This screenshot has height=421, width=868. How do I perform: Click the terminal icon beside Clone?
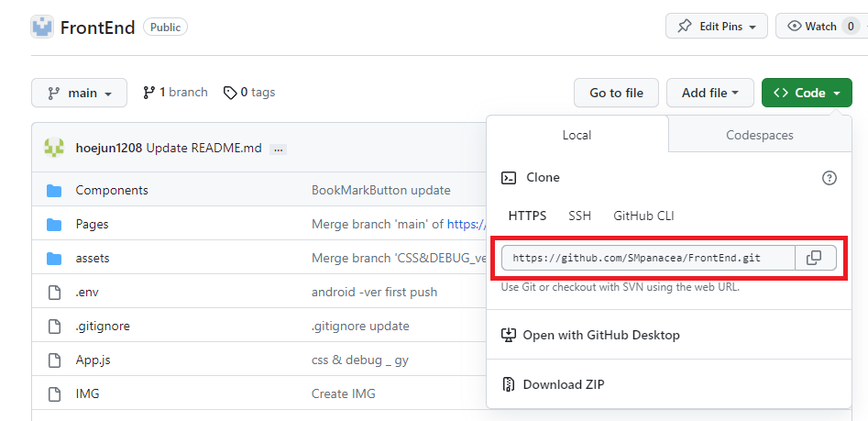[509, 178]
